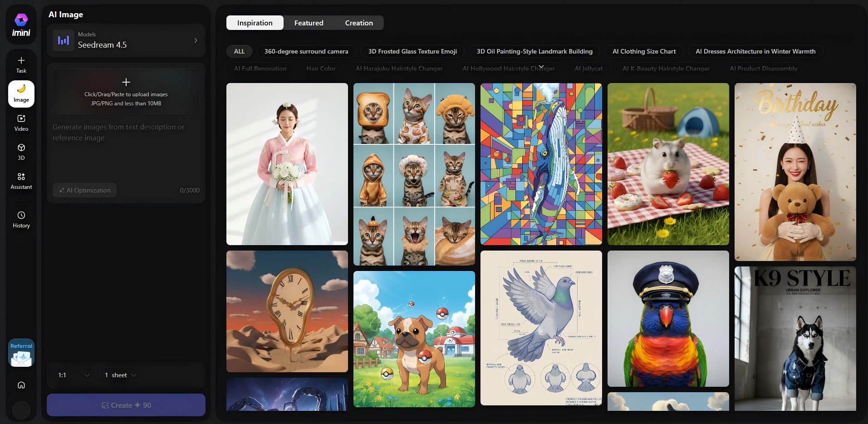
Task: Open the Assistant panel
Action: click(x=21, y=180)
